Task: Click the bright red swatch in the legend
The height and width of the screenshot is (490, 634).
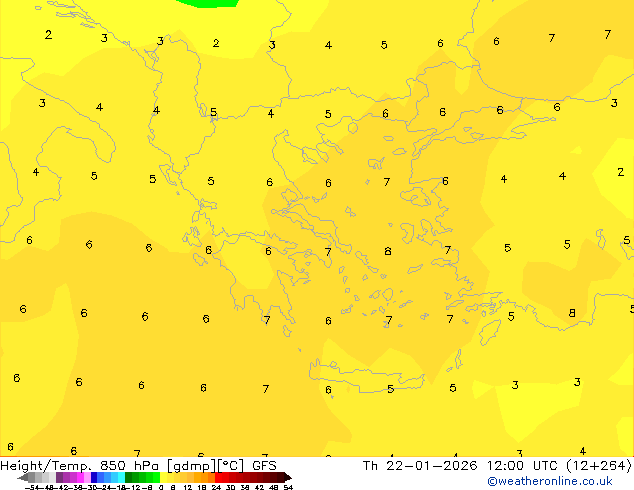Action: tap(218, 477)
